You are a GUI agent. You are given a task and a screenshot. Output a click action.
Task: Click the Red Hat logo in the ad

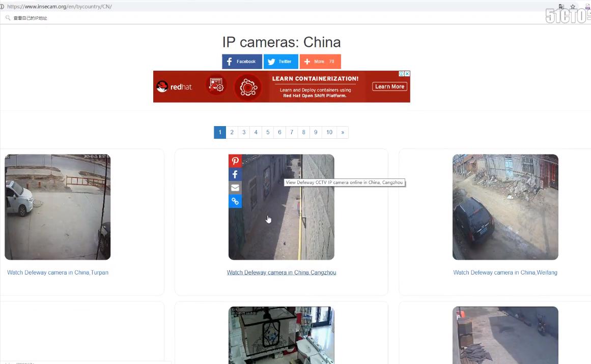(x=174, y=86)
